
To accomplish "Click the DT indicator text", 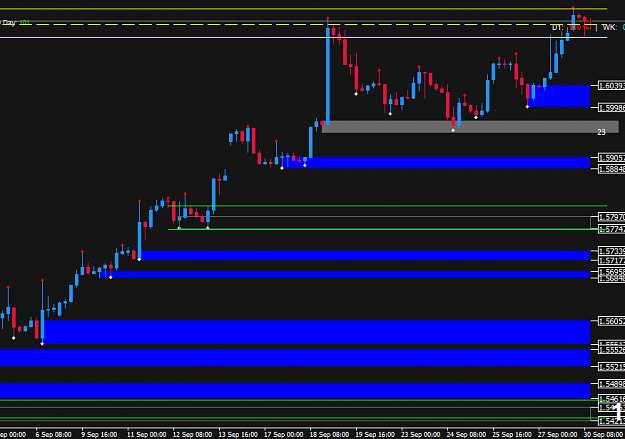I will [557, 28].
